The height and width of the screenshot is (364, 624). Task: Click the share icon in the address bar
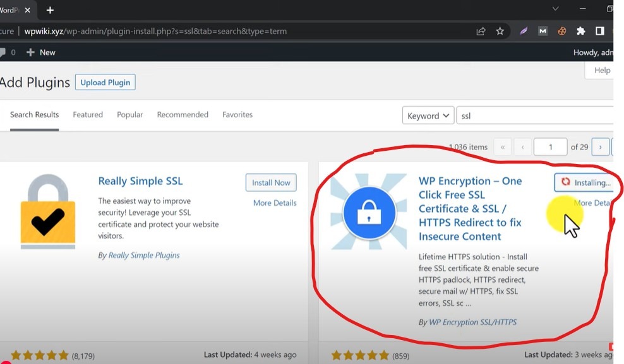481,30
